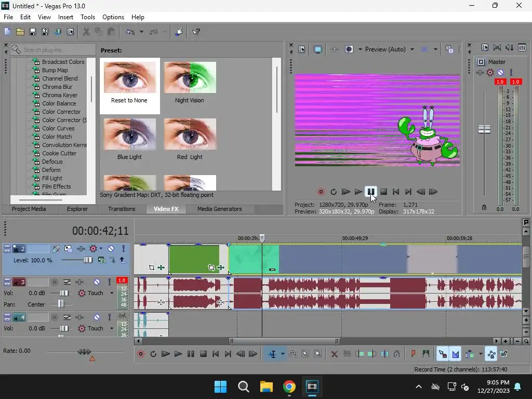
Task: Click the Cut scissors icon in toolbar
Action: click(x=87, y=32)
